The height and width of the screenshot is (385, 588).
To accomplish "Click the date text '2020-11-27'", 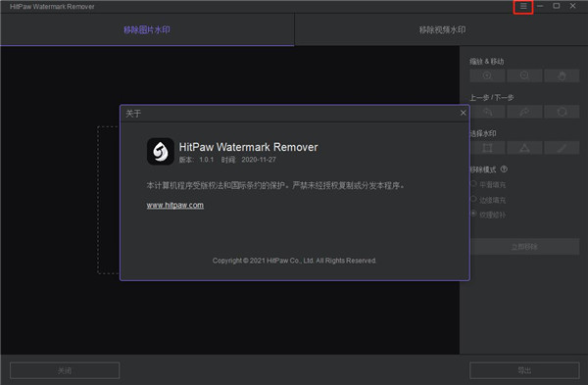I will pyautogui.click(x=259, y=160).
